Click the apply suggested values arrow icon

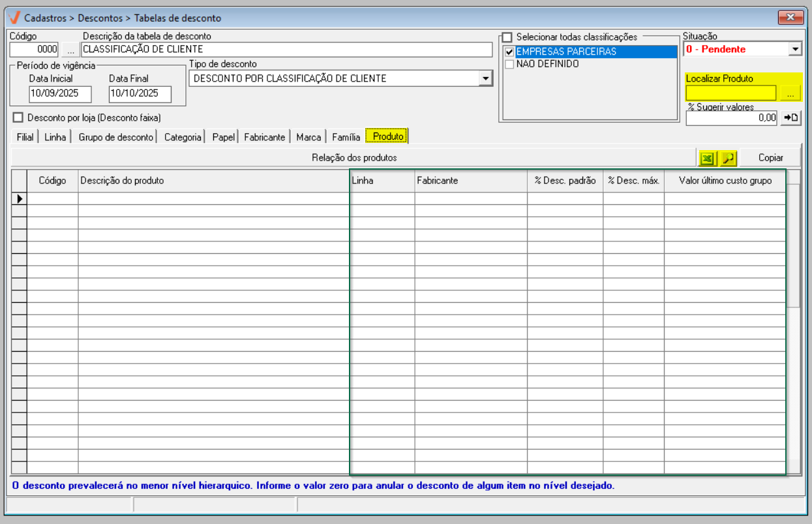coord(790,117)
